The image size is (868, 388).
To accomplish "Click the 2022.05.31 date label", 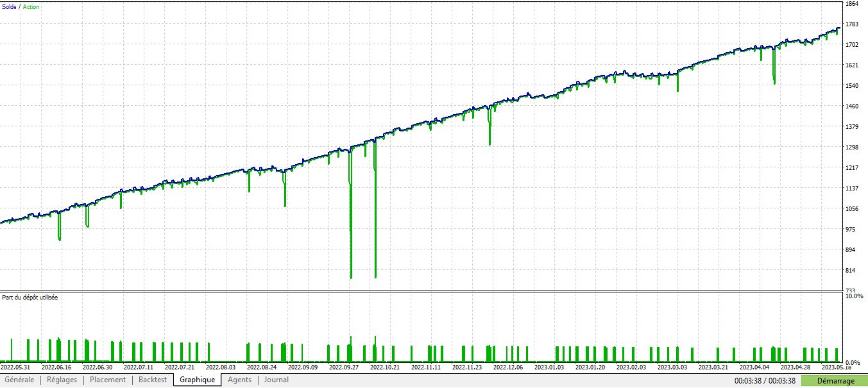I will pyautogui.click(x=15, y=368).
